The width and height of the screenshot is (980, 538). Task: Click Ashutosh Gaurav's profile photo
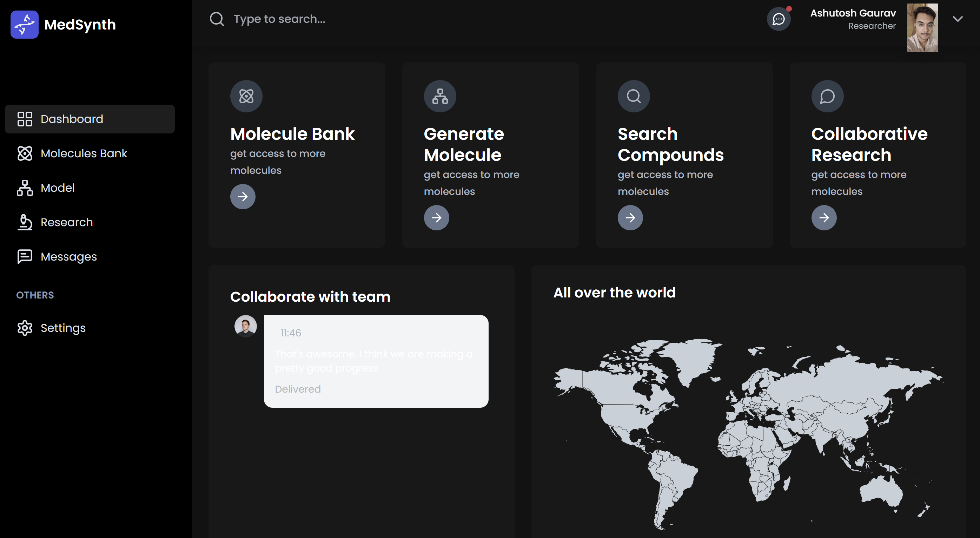click(x=922, y=27)
